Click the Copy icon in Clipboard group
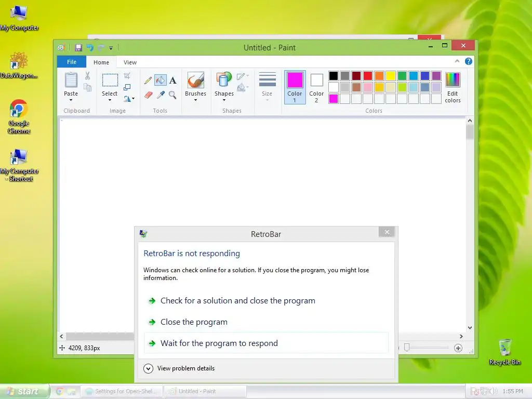The width and height of the screenshot is (532, 399). tap(87, 87)
